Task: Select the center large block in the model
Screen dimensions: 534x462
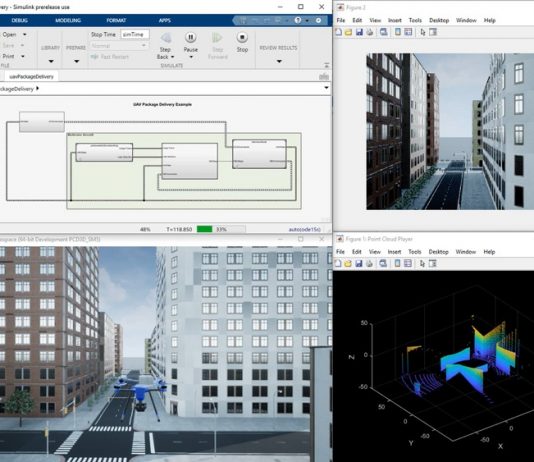Action: 190,161
